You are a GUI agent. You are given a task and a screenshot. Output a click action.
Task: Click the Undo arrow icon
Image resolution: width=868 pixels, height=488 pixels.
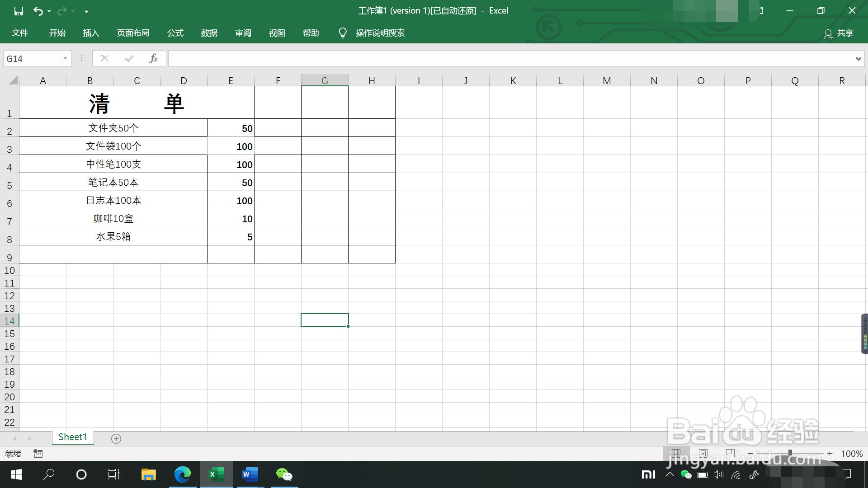click(38, 11)
